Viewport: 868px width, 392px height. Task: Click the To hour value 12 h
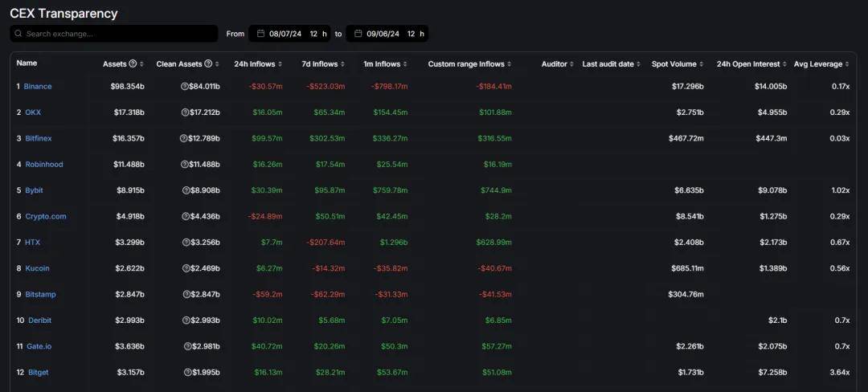pos(416,34)
